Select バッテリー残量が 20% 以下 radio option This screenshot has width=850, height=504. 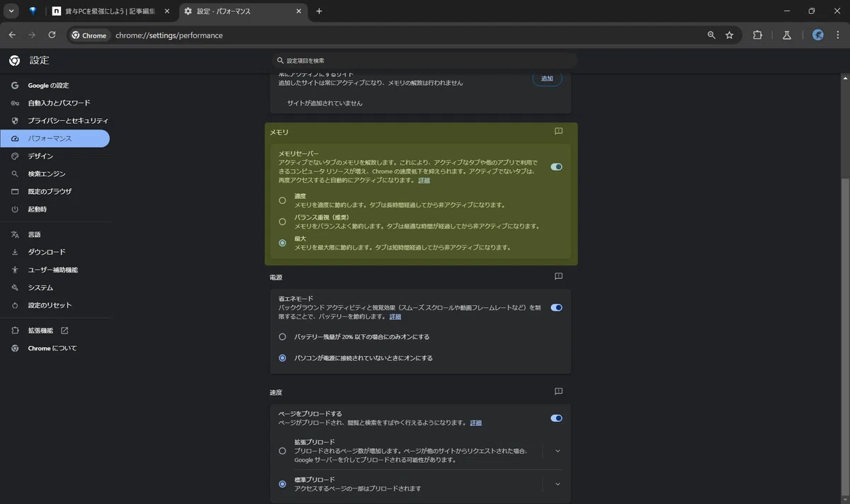click(283, 337)
